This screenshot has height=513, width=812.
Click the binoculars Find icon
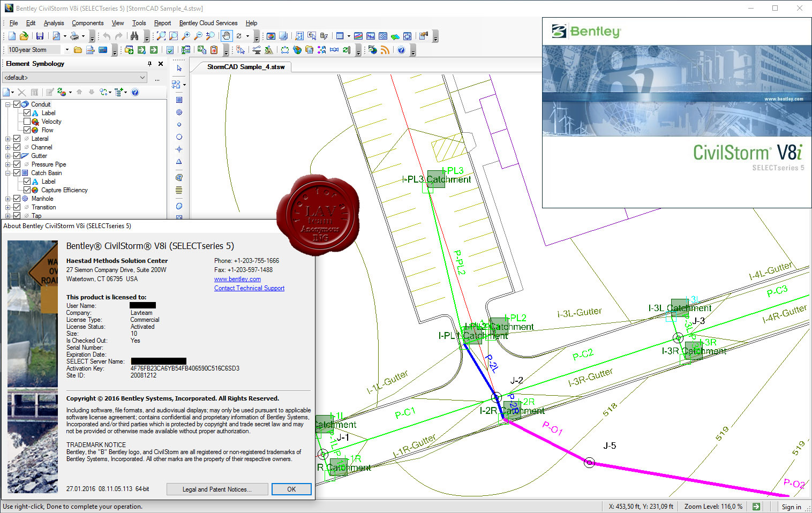pos(134,36)
